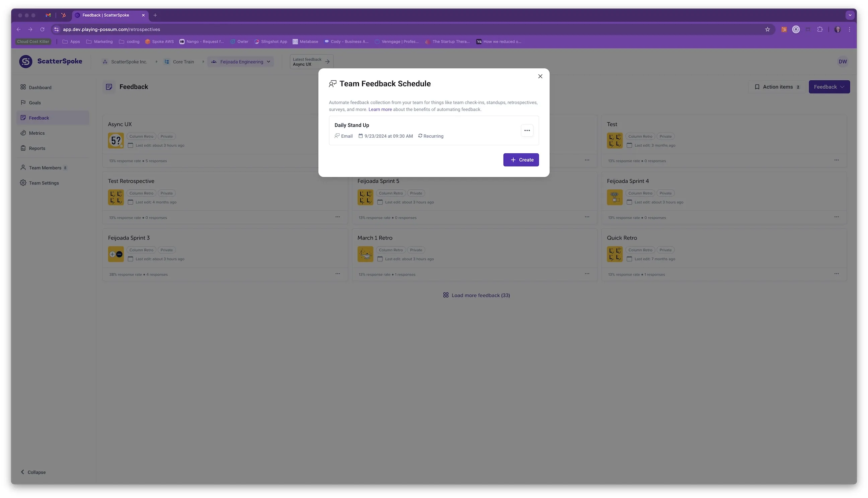Select the Feedback | ScatterSpoke browser tab

pos(106,15)
